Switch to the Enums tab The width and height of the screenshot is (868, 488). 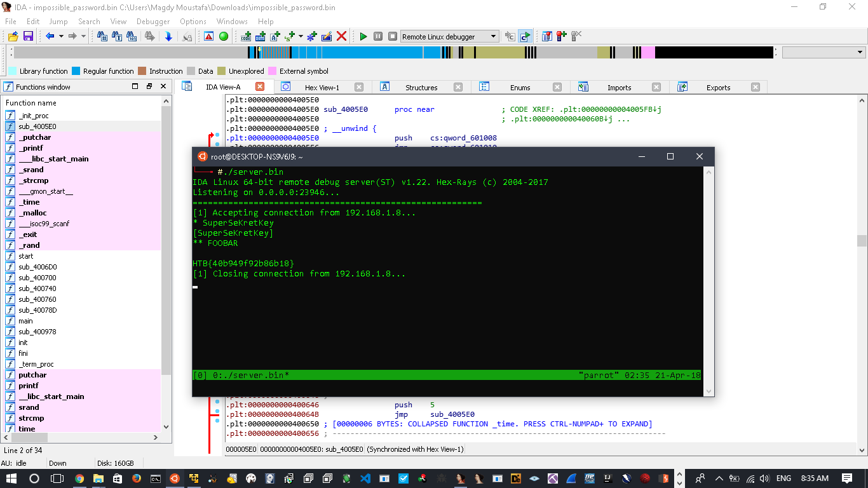(x=520, y=87)
